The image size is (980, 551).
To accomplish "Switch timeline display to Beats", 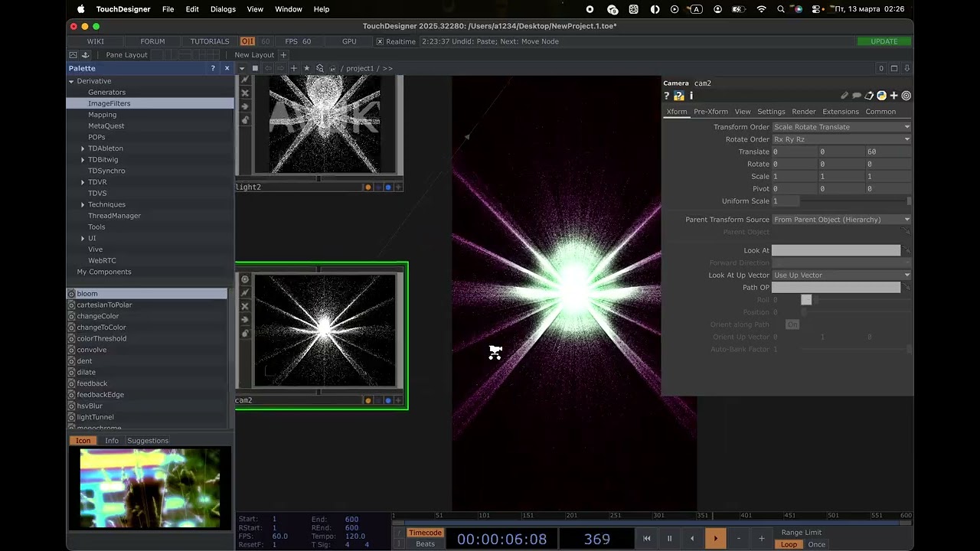I will [425, 544].
